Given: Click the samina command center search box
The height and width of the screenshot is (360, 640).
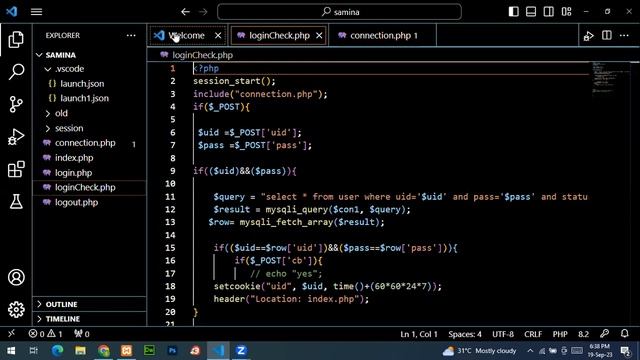Looking at the screenshot, I should pyautogui.click(x=340, y=12).
